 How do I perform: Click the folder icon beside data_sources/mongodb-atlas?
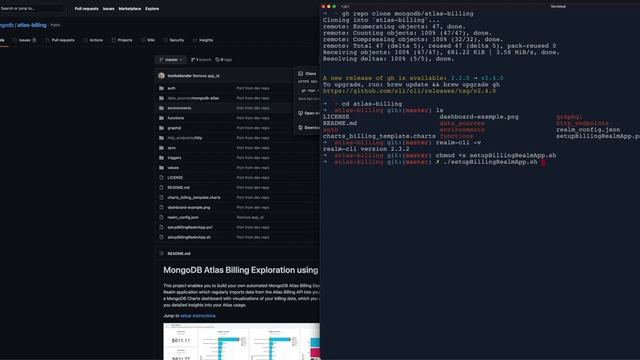(x=161, y=98)
